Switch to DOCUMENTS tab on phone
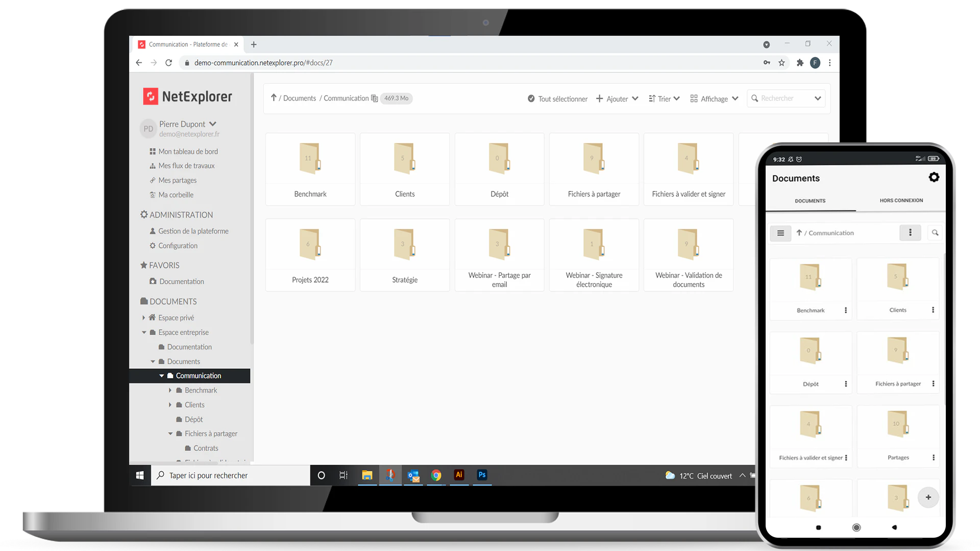The height and width of the screenshot is (551, 980). coord(810,201)
